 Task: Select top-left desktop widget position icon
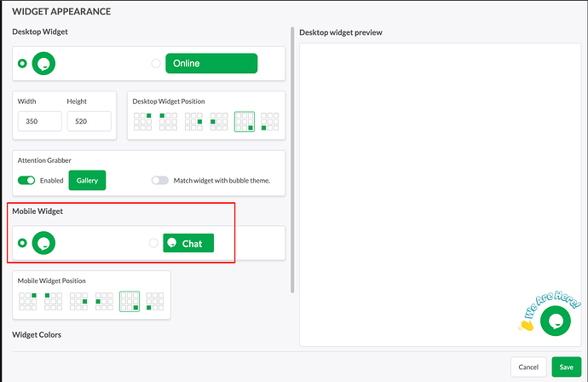pos(168,122)
